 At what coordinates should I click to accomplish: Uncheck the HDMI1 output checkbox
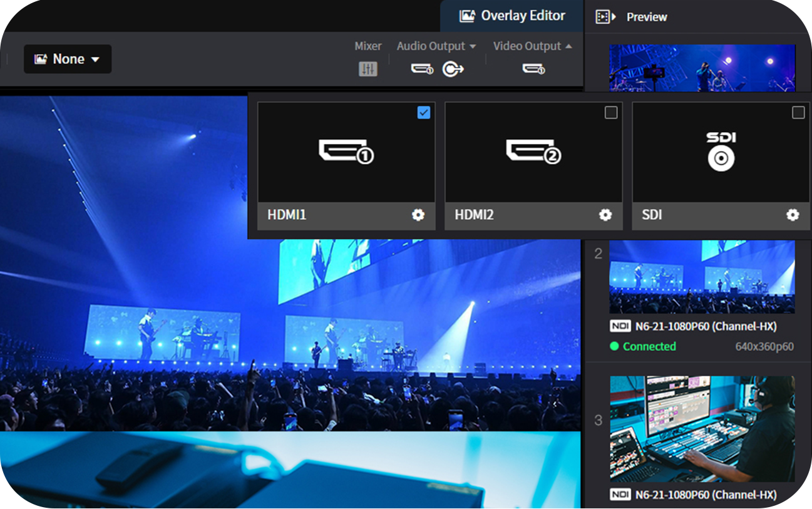pos(424,113)
